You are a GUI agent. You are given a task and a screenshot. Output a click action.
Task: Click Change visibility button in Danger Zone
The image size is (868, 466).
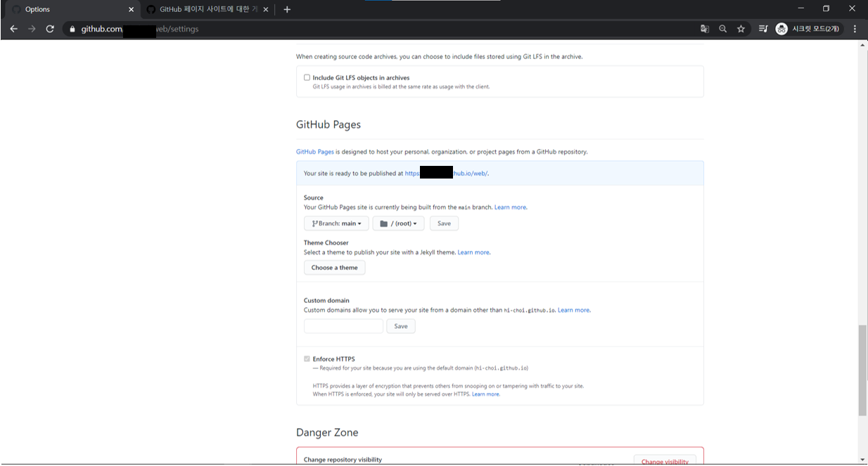pos(665,461)
